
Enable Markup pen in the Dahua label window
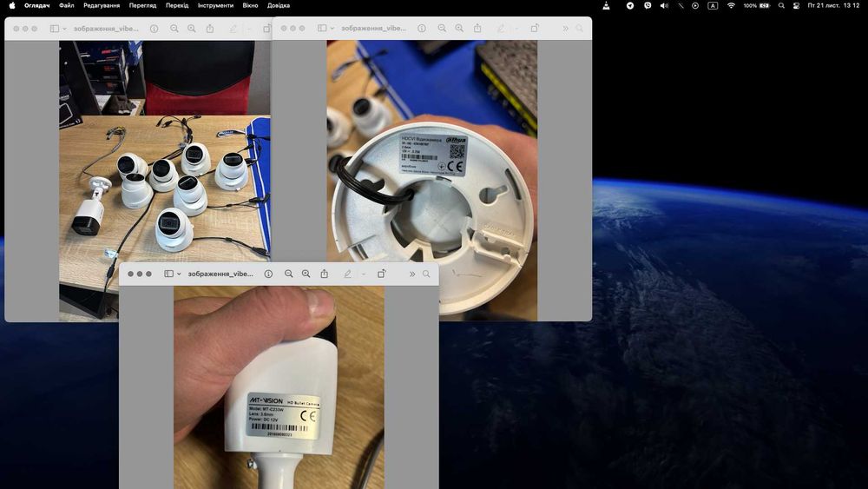(x=501, y=28)
